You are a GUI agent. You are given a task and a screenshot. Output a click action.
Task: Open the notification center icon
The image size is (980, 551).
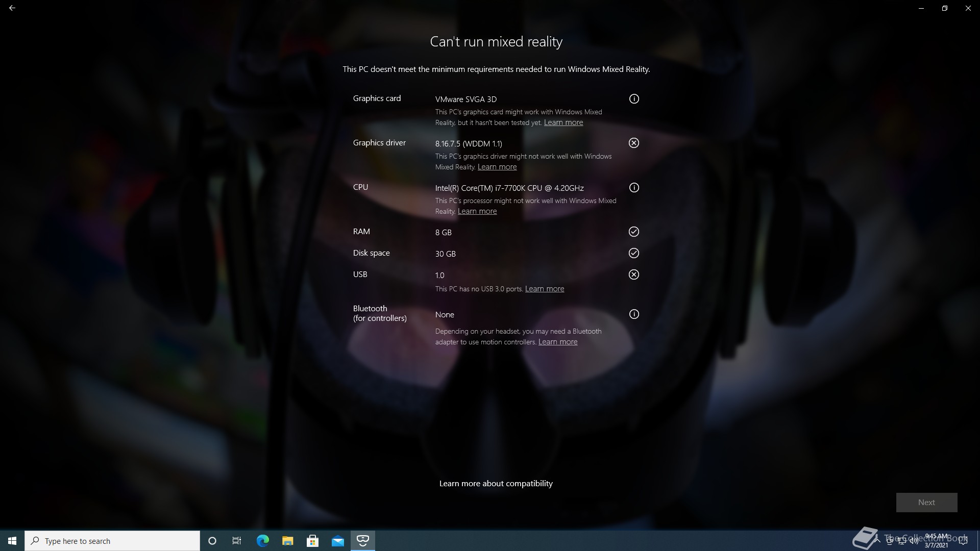(x=963, y=541)
